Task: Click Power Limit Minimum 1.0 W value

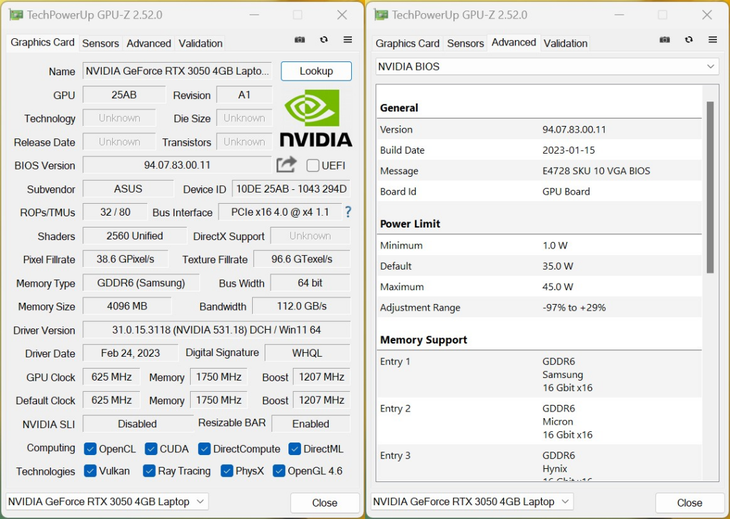Action: point(554,245)
